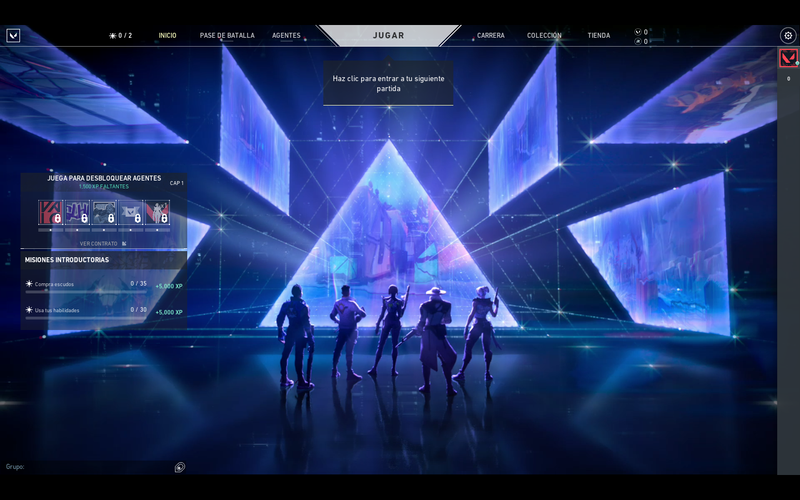This screenshot has height=500, width=800.
Task: Click the star icon beside Usa tus habilidades
Action: (x=29, y=310)
